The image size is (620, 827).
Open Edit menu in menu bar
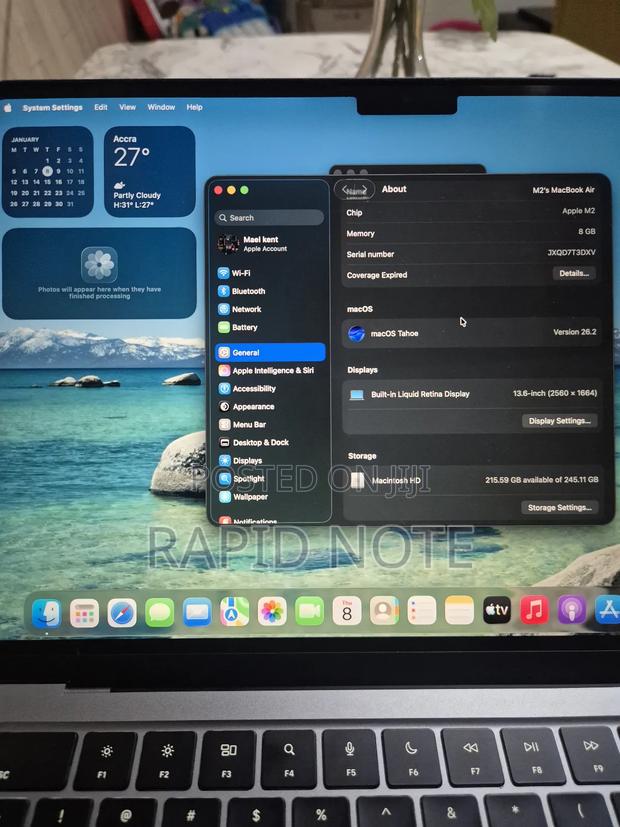pos(101,107)
